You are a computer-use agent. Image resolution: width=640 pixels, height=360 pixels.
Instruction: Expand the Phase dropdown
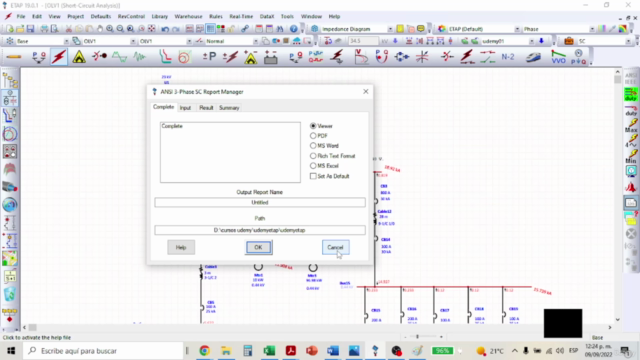pyautogui.click(x=592, y=29)
